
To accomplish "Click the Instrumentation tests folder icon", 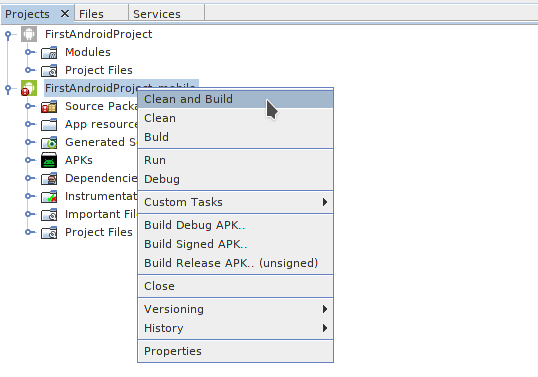I will click(x=49, y=196).
